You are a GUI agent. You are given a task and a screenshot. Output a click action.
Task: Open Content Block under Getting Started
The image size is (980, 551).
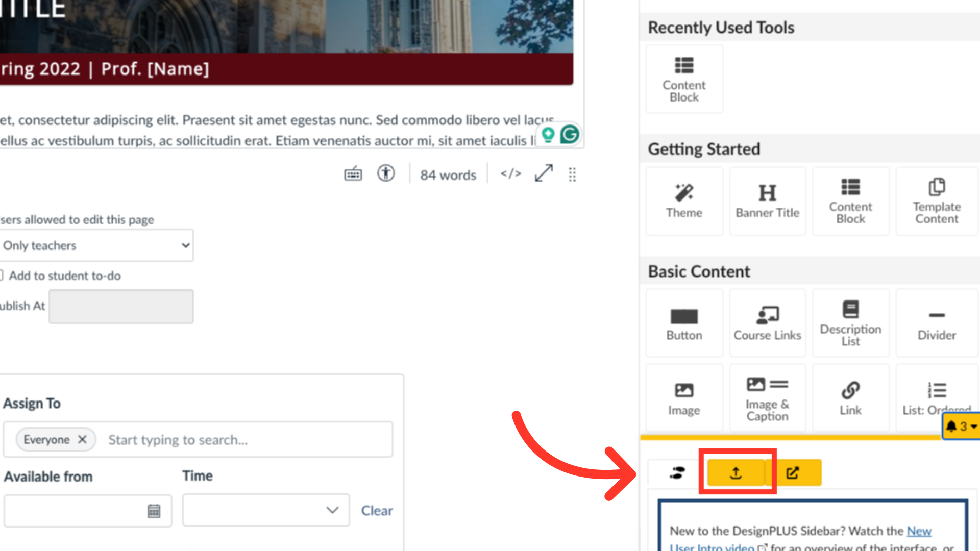click(850, 201)
